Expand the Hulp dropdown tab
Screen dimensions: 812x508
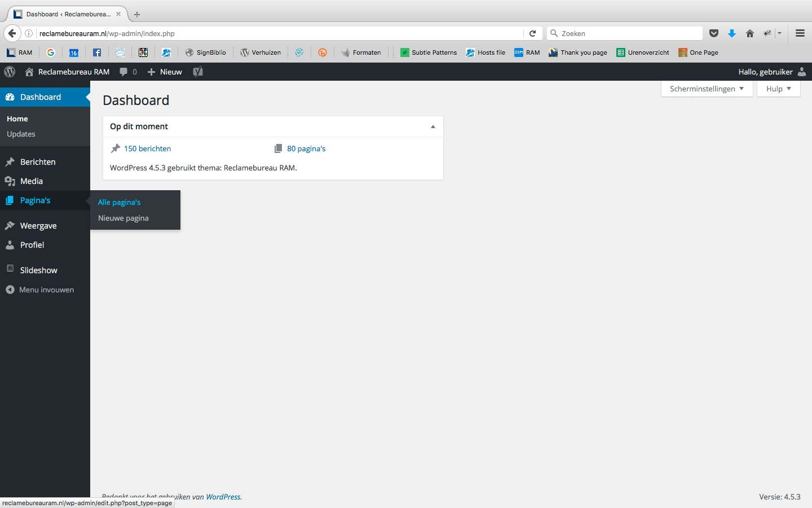pos(778,89)
